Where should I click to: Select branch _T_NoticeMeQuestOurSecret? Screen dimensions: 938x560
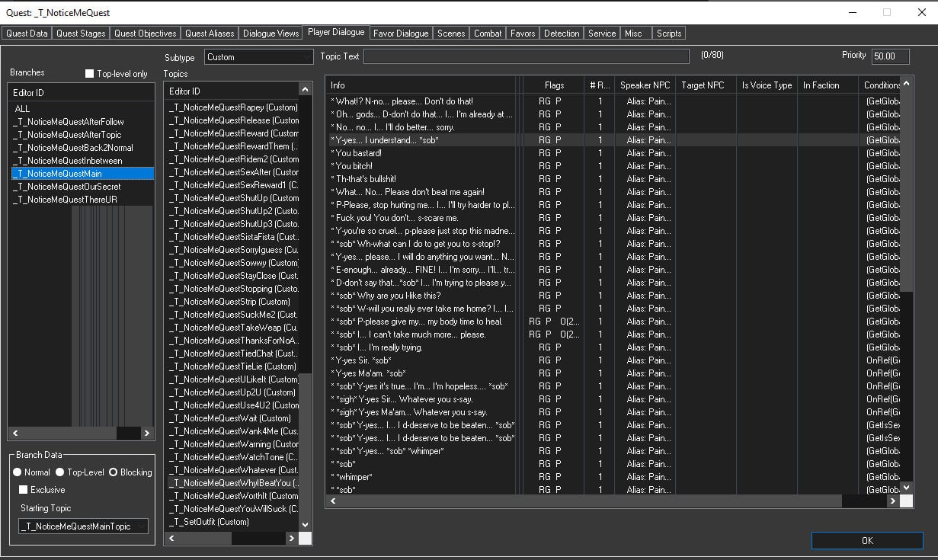click(x=81, y=187)
